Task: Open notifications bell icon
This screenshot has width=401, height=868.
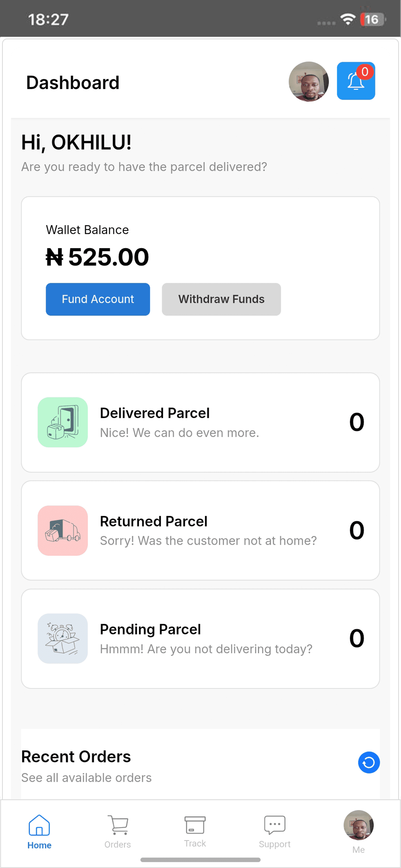Action: coord(356,81)
